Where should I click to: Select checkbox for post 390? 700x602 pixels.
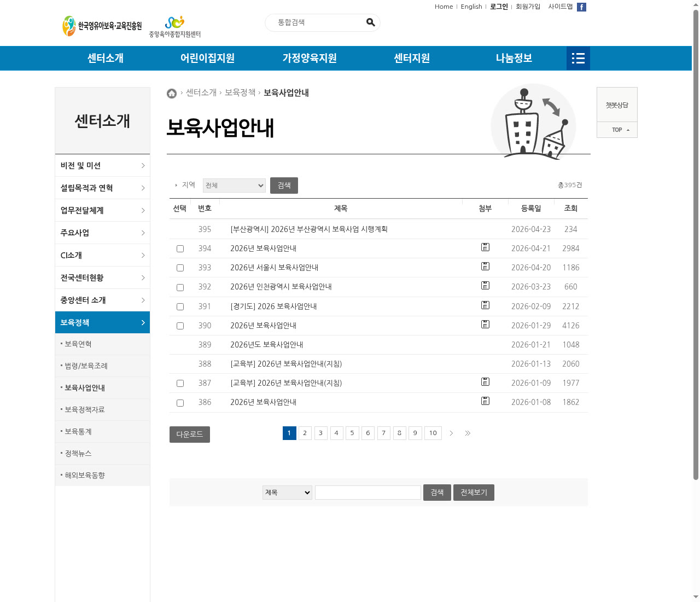(x=180, y=326)
